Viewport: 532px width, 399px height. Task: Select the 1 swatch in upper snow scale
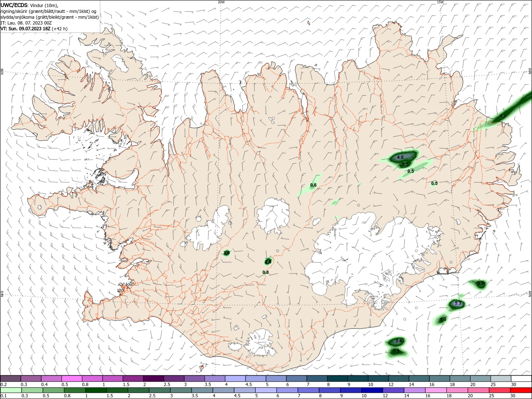[113, 379]
